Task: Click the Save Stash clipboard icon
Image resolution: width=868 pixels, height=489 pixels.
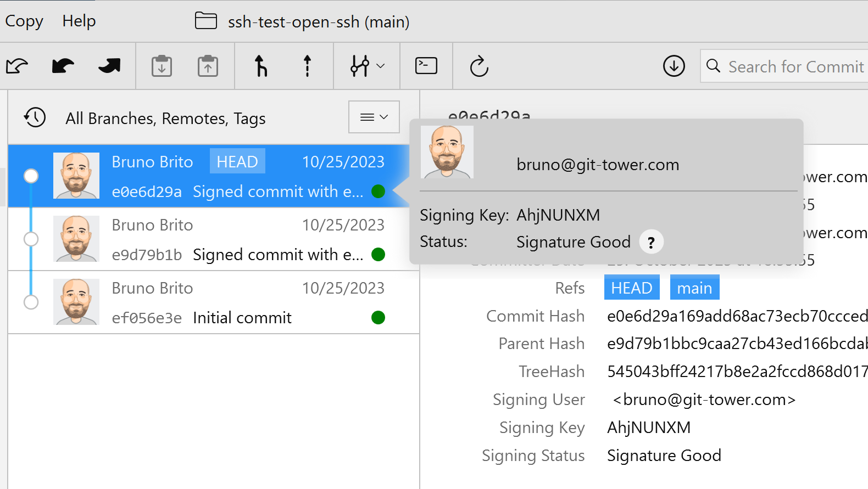Action: [162, 66]
